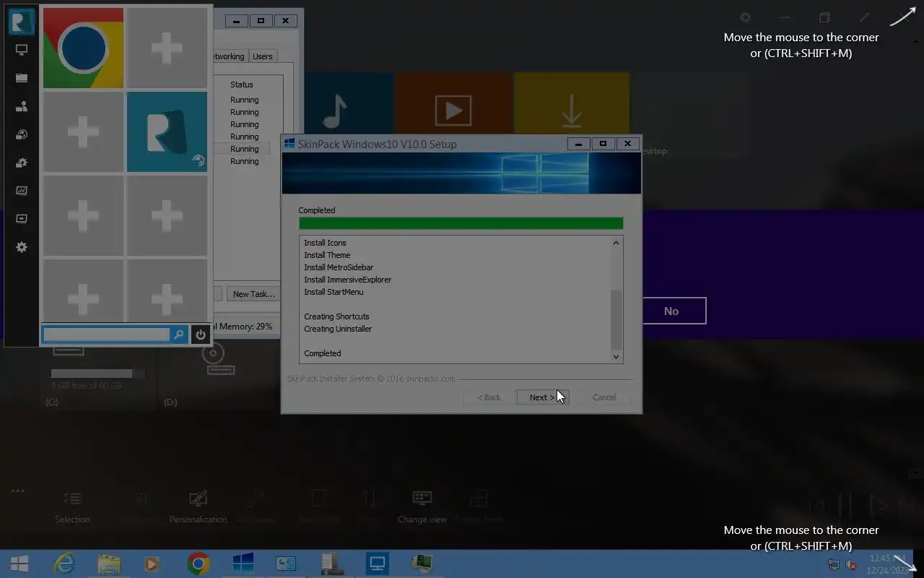Viewport: 924px width, 578px height.
Task: Click New Task in Task Manager
Action: pos(253,294)
